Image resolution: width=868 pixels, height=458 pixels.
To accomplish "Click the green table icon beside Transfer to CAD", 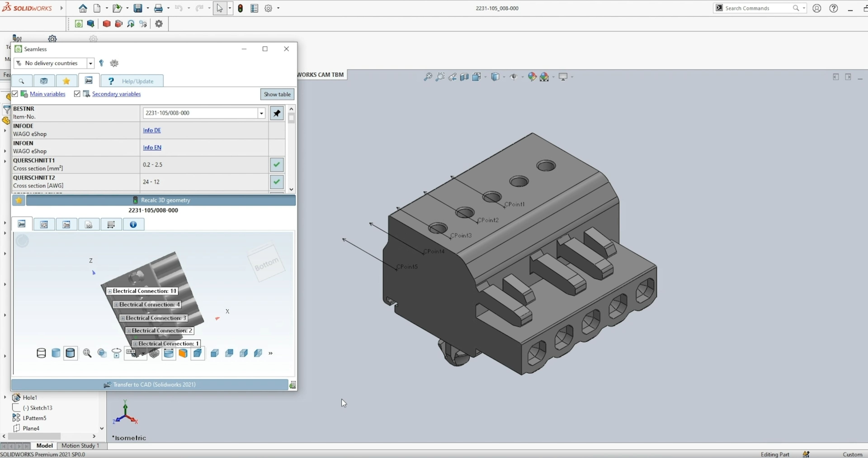I will tap(292, 385).
